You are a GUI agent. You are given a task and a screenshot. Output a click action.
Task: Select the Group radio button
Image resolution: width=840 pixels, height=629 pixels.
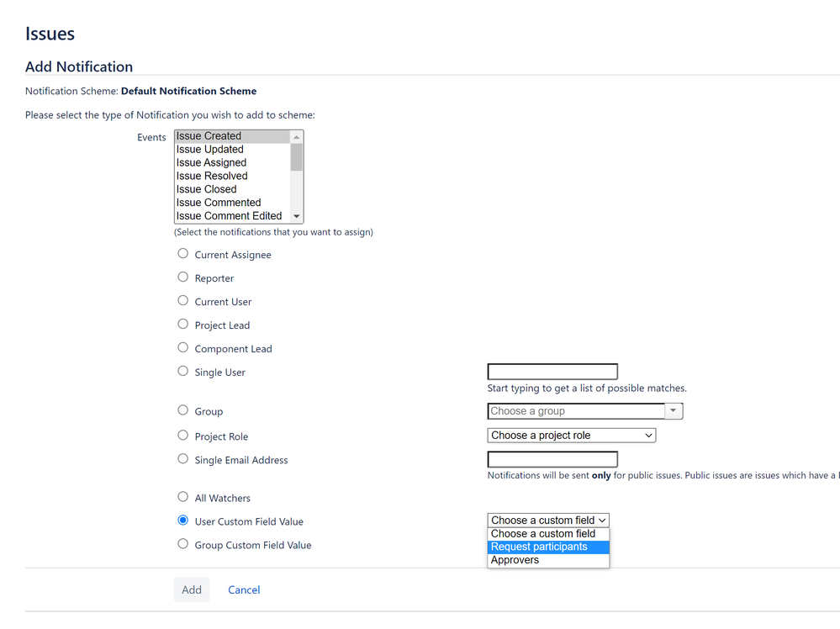pos(182,410)
